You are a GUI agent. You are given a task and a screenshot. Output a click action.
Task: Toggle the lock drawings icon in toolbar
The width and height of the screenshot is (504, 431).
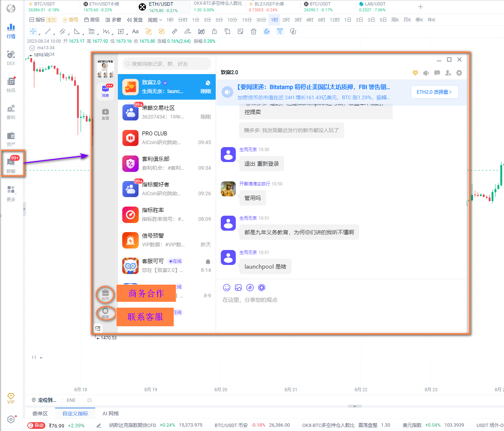(214, 31)
